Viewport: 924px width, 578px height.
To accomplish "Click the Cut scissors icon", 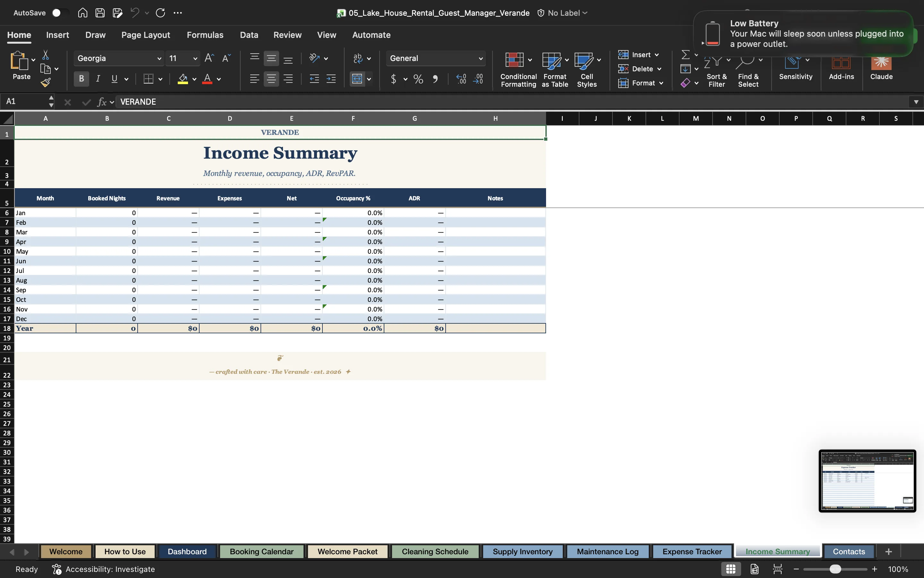I will 46,55.
